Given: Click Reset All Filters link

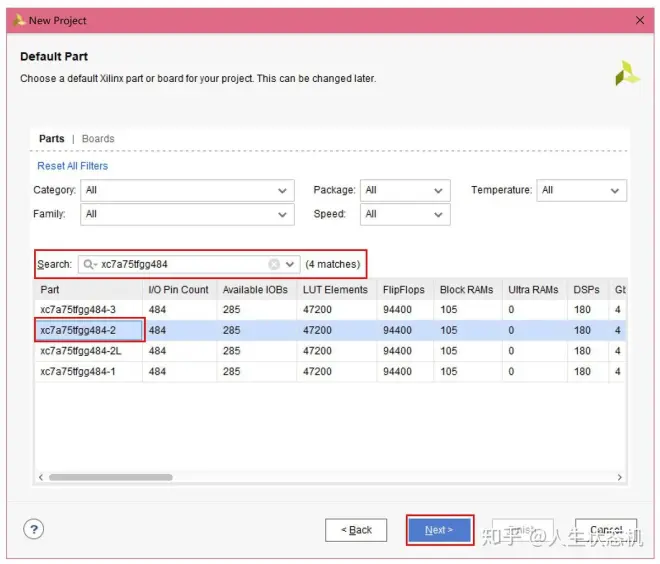Looking at the screenshot, I should click(72, 166).
